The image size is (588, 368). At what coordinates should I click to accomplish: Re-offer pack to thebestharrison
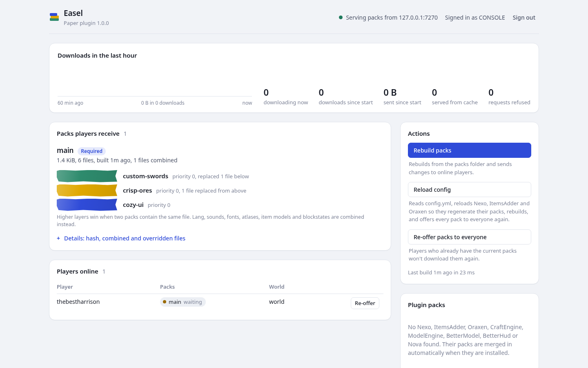click(365, 303)
